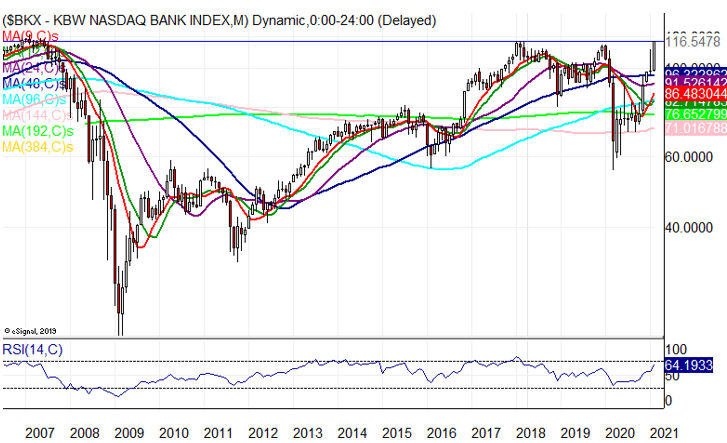Click the pink 71.016788 price tag
The height and width of the screenshot is (443, 727).
click(x=692, y=128)
